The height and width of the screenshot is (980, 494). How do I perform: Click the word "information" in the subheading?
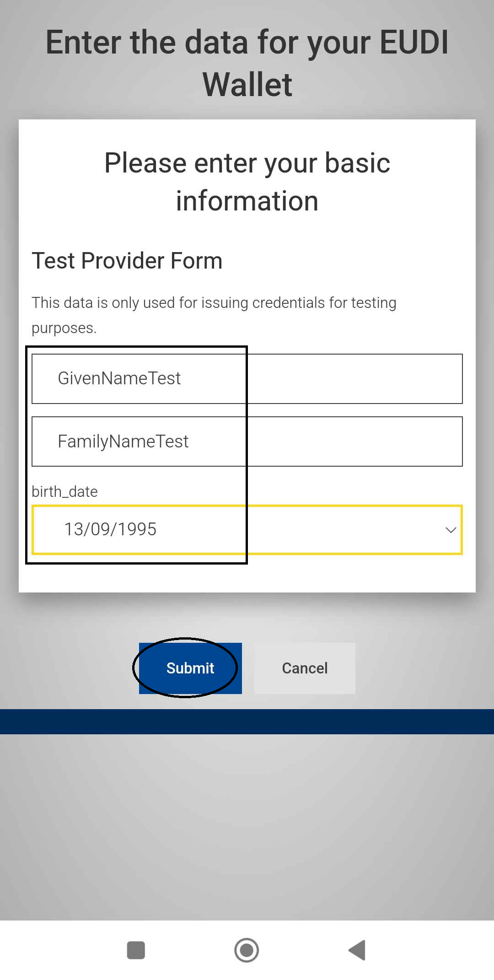247,201
